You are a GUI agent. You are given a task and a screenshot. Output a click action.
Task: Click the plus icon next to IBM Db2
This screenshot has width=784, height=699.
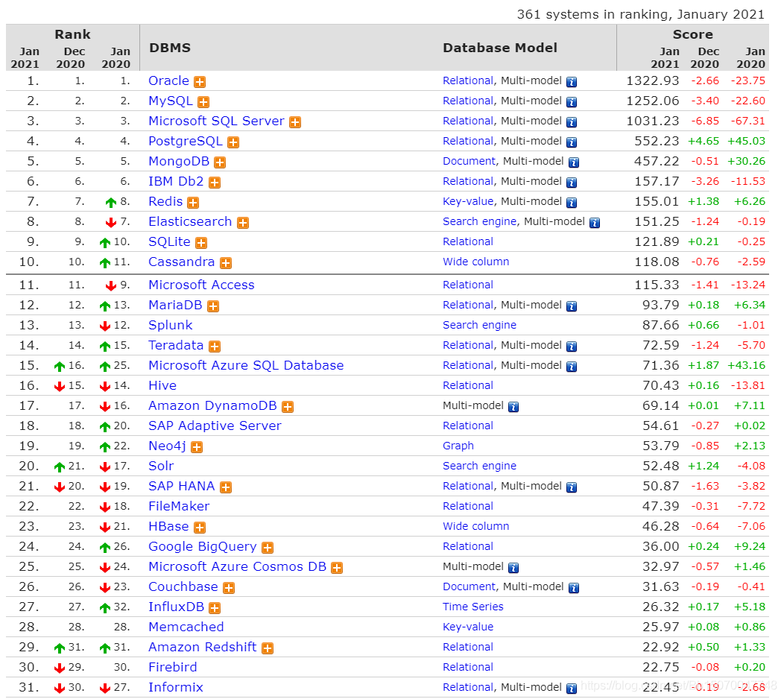point(215,183)
